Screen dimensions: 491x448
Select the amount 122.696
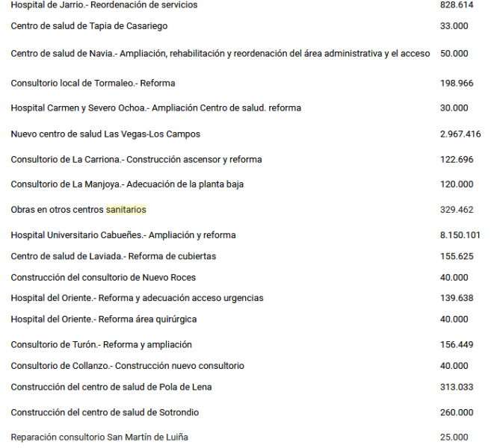point(457,160)
